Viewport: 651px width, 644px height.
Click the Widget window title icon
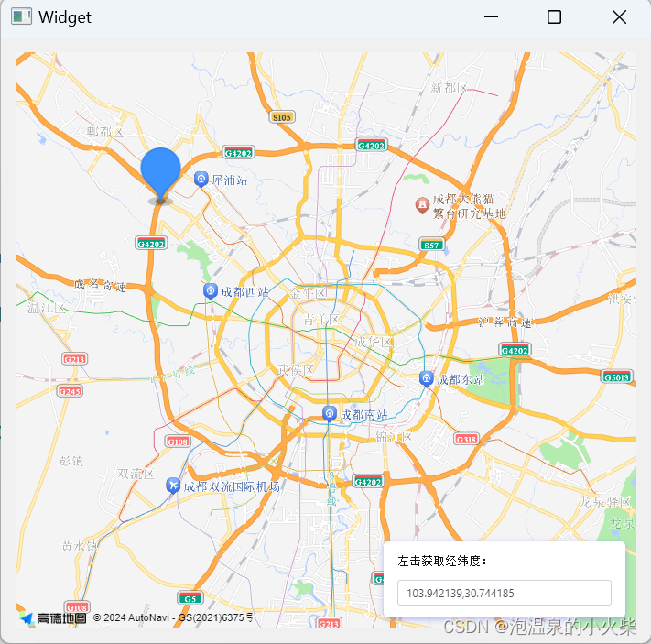(x=22, y=16)
